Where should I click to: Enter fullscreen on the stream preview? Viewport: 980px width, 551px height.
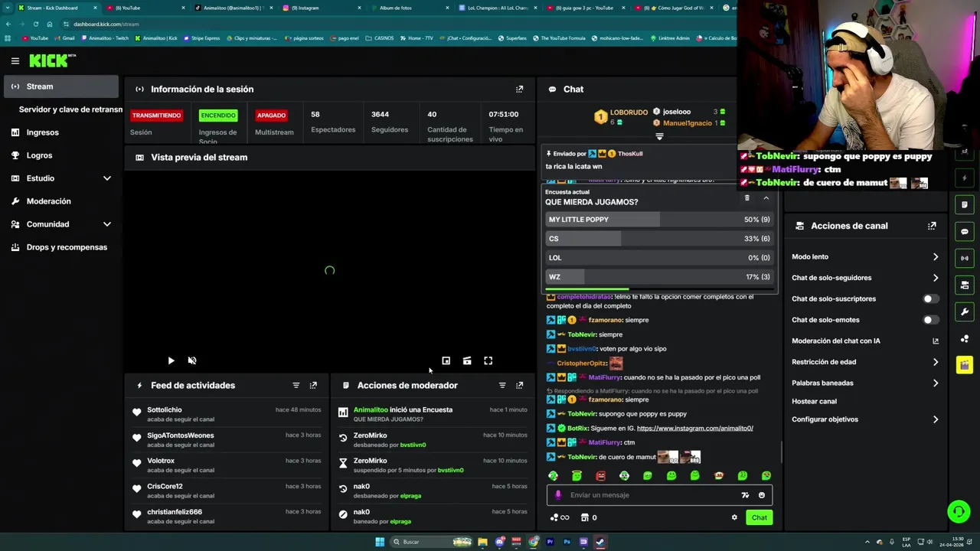488,360
